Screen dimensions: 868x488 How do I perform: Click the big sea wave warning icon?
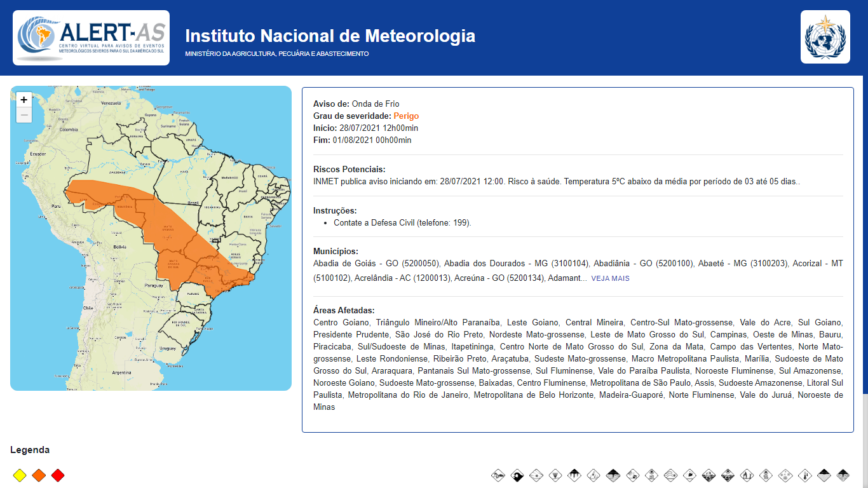(x=517, y=475)
